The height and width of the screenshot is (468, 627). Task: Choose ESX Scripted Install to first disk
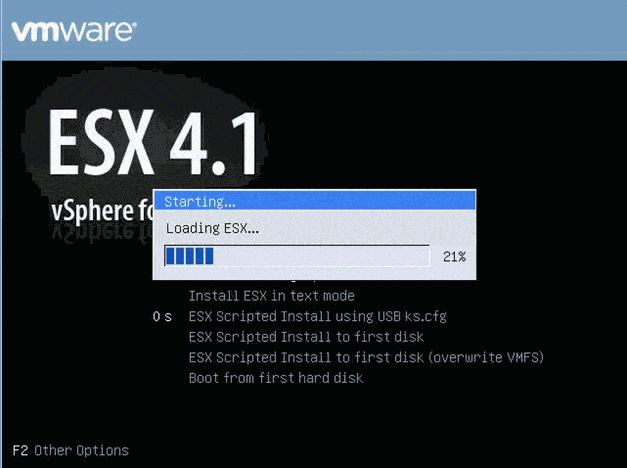306,337
